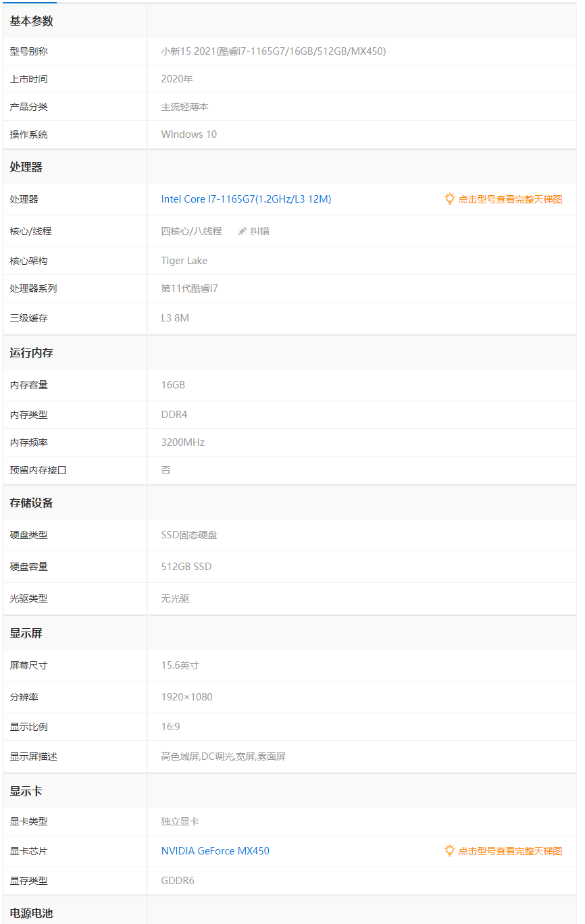Click the 内存频率 row label
Viewport: 585px width, 924px height.
(x=28, y=442)
